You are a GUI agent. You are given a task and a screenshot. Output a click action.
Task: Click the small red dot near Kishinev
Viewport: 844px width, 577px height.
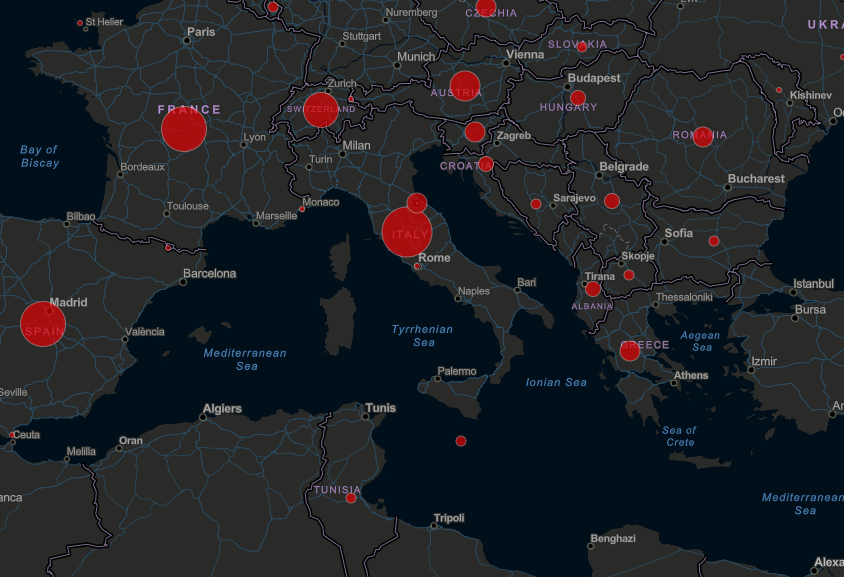click(779, 91)
